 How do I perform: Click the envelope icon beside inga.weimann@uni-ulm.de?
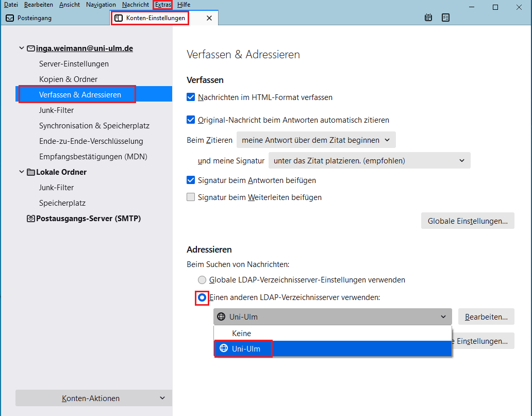31,48
